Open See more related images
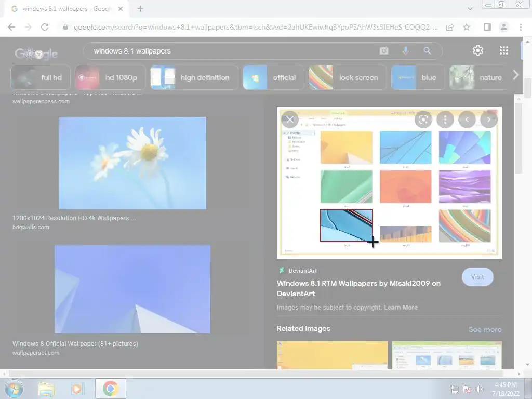The width and height of the screenshot is (532, 399). coord(485,329)
